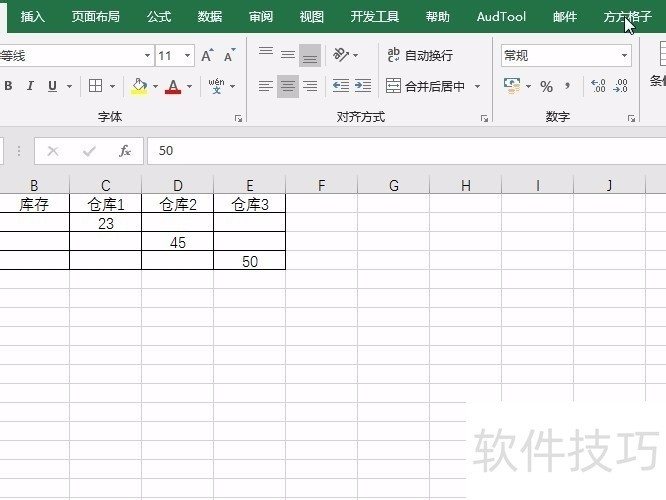Viewport: 666px width, 500px height.
Task: Open 公式 ribbon tab
Action: click(159, 17)
